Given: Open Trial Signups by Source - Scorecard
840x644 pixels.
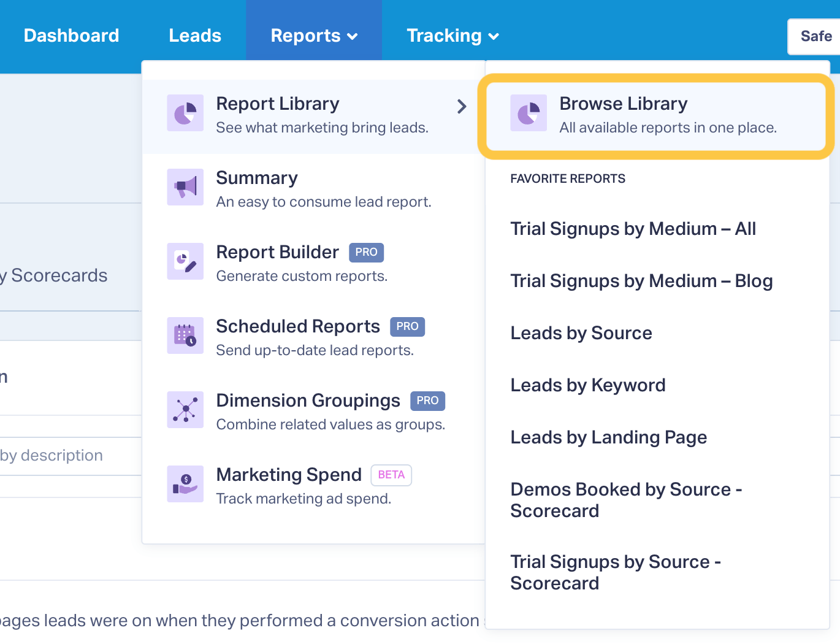Looking at the screenshot, I should coord(616,572).
